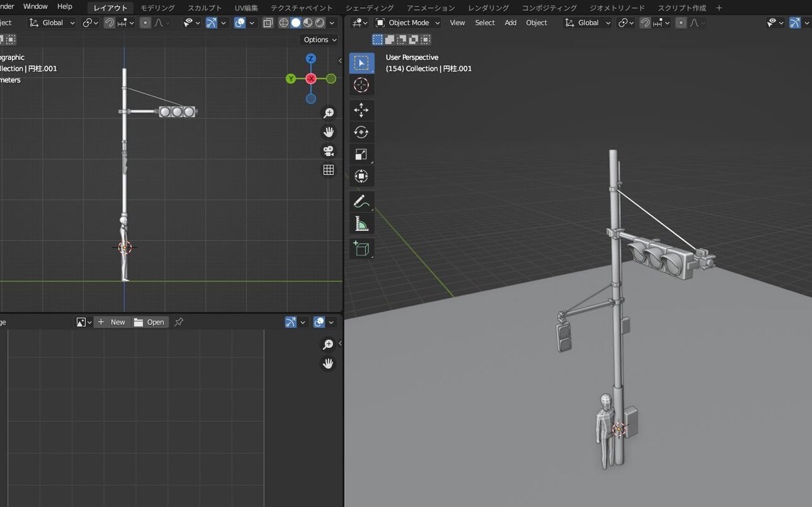812x507 pixels.
Task: Open Object Mode dropdown
Action: click(x=407, y=23)
